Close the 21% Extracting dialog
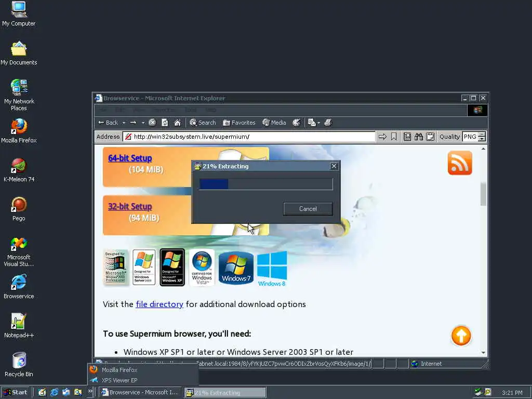The image size is (532, 399). tap(334, 166)
